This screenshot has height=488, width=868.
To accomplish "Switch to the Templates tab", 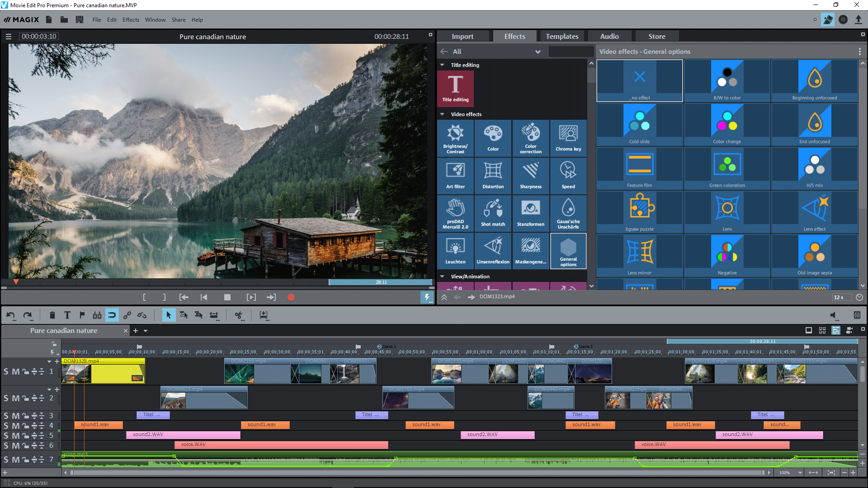I will (x=562, y=36).
